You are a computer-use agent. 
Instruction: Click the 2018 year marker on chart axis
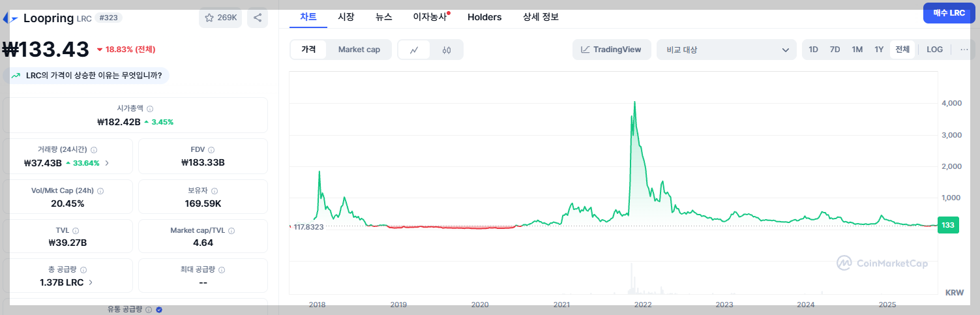318,305
